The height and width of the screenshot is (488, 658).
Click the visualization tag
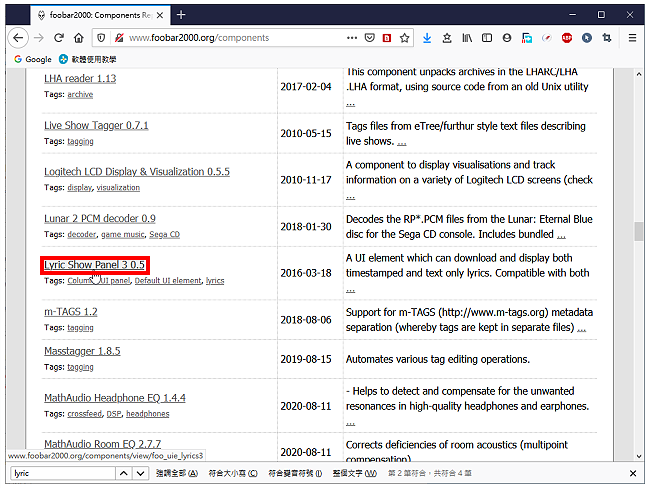pos(118,188)
